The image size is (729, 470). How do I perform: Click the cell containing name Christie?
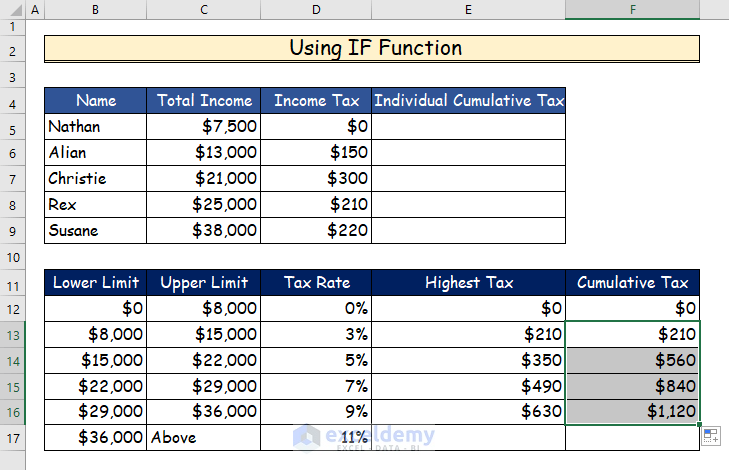click(x=95, y=179)
